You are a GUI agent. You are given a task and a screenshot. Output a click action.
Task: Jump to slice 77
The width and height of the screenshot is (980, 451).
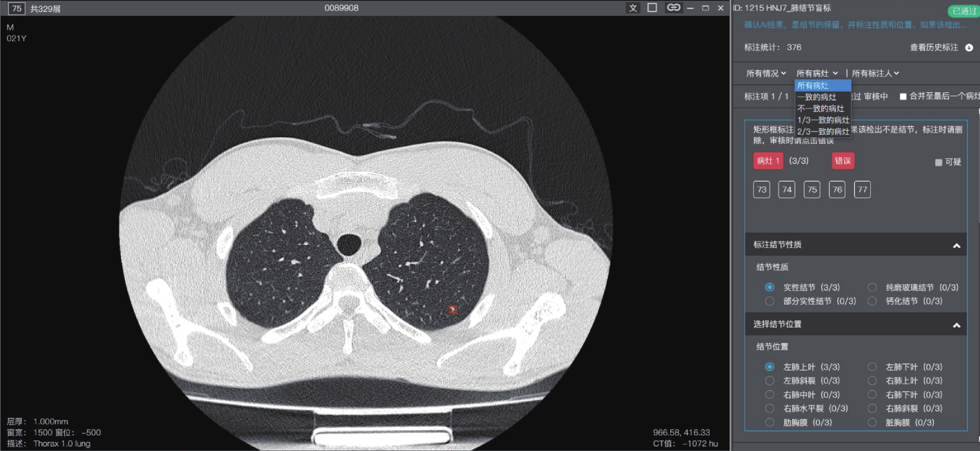point(862,190)
